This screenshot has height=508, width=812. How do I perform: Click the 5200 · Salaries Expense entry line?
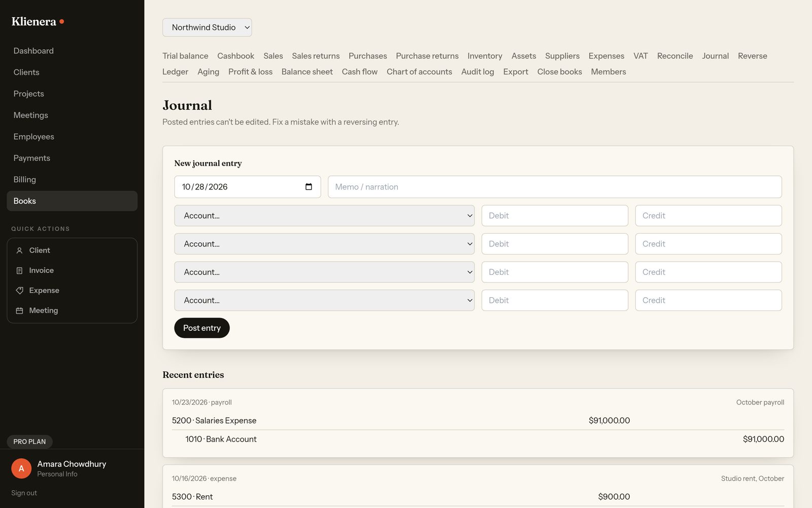(478, 421)
